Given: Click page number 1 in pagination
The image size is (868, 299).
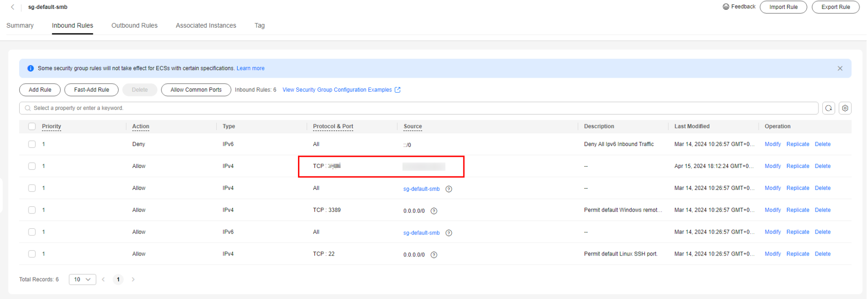Looking at the screenshot, I should pos(118,279).
